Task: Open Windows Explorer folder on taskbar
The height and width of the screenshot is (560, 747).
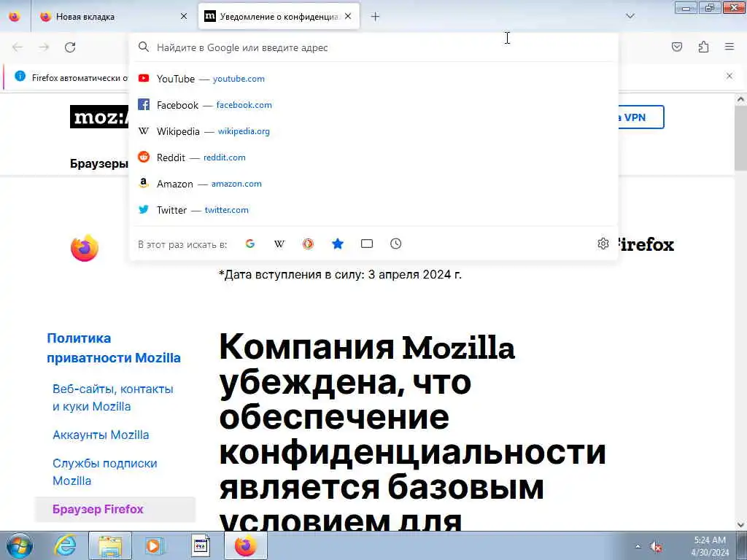Action: pos(110,545)
